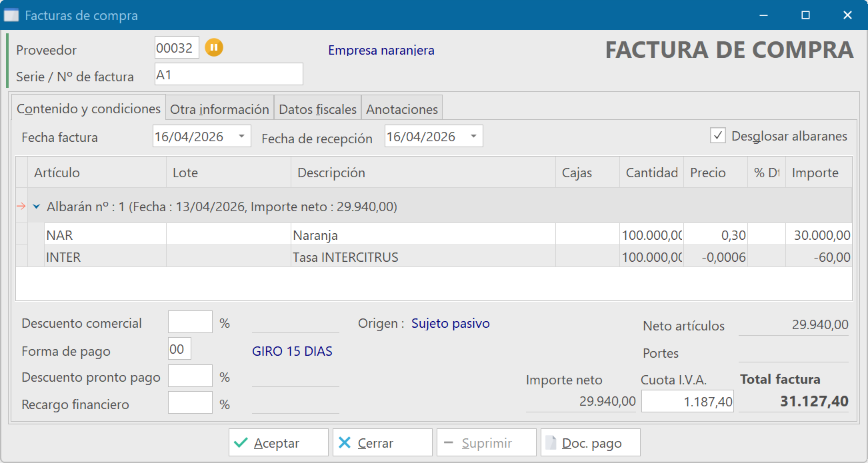
Task: Click the Proveedor code field
Action: click(177, 48)
